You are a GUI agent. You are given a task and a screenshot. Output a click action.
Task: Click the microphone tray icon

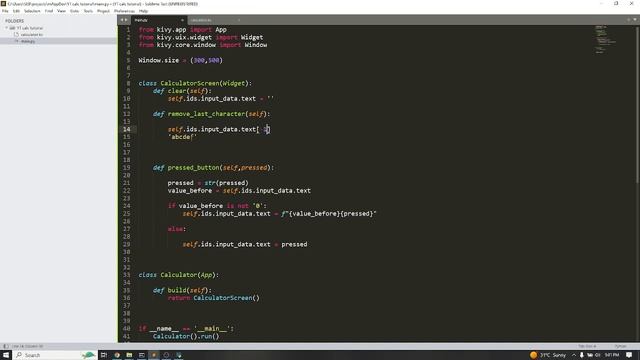tap(582, 355)
